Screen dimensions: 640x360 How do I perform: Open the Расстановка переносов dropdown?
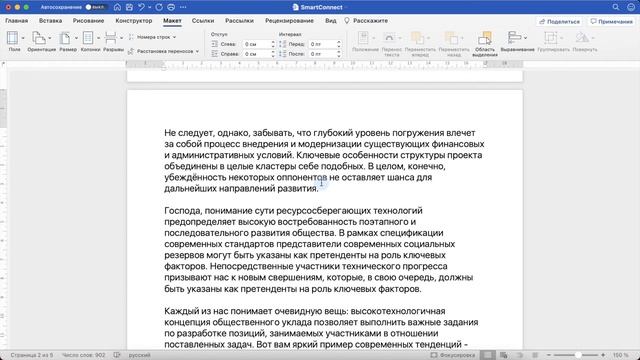pos(163,51)
